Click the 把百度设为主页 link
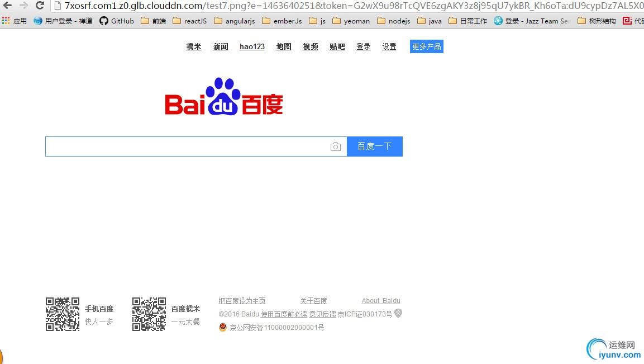This screenshot has width=644, height=364. click(x=242, y=301)
